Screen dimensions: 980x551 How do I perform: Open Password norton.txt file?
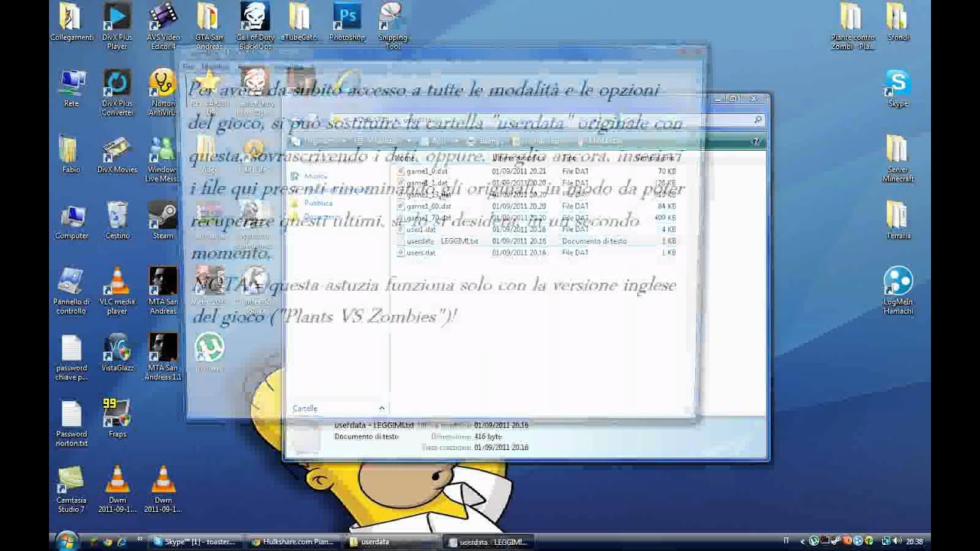pos(71,423)
